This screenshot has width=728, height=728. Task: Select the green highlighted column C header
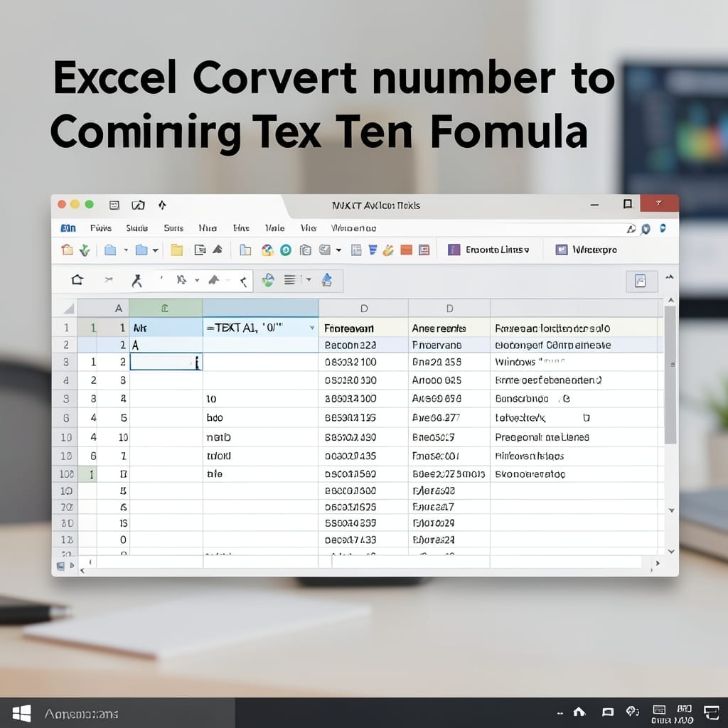tap(166, 309)
